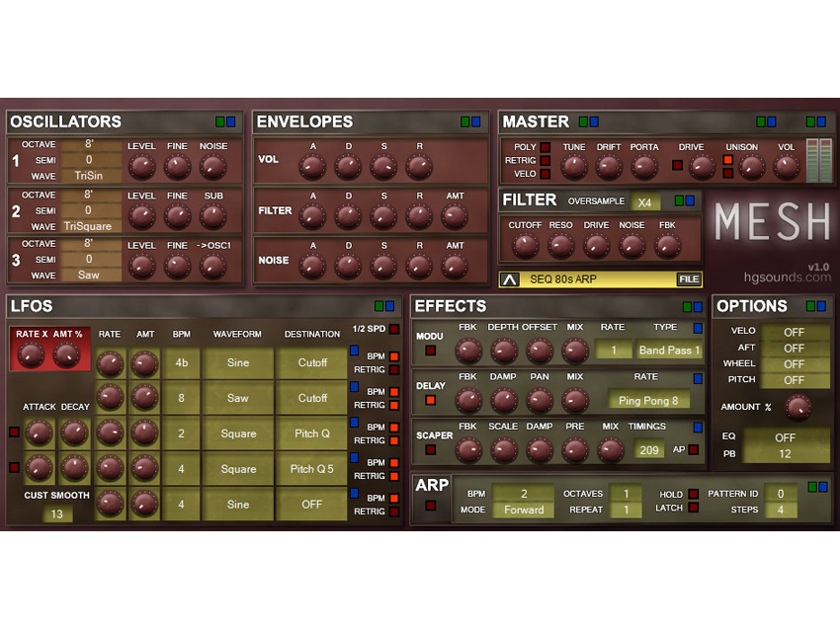Viewport: 840px width, 630px height.
Task: Click the green square in the Filter header
Action: click(x=679, y=200)
